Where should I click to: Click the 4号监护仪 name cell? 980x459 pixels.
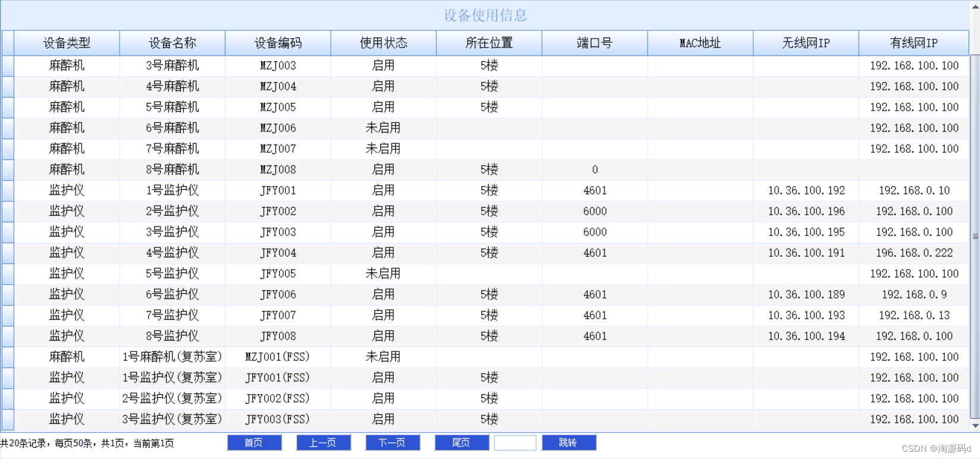(x=173, y=253)
